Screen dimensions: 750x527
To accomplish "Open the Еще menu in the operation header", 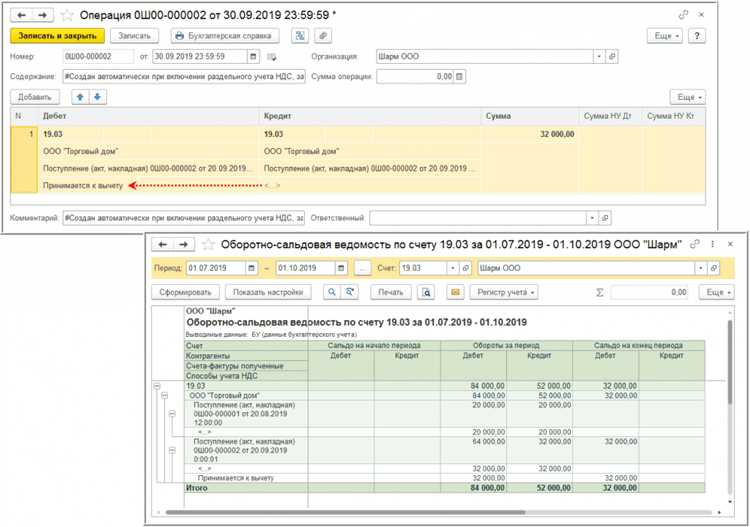I will click(x=664, y=36).
